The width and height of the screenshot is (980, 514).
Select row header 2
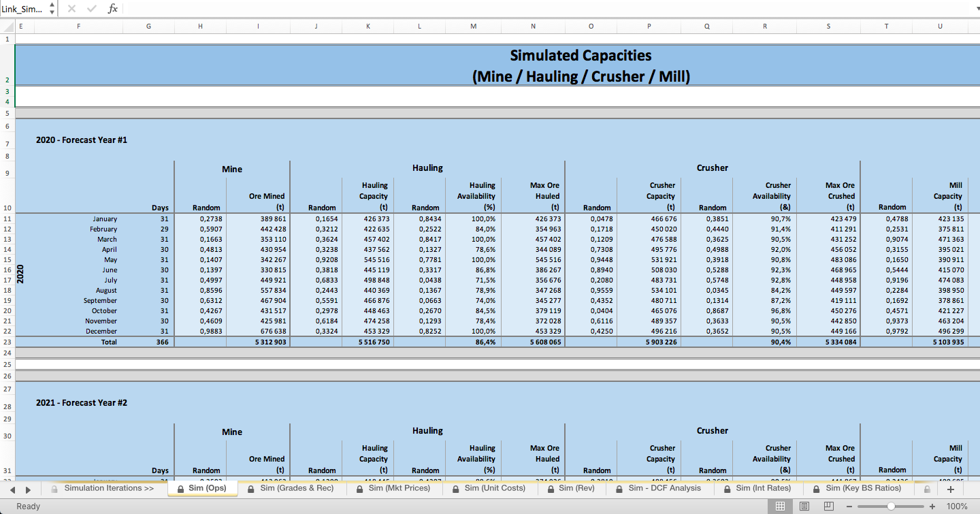pyautogui.click(x=7, y=65)
